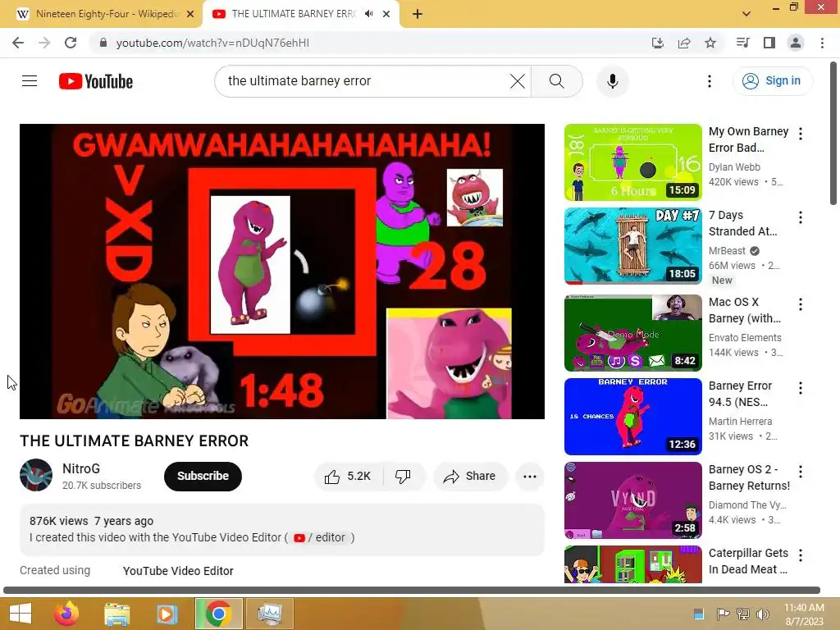Screen dimensions: 840x630
Task: Open options for Barney Error 94.5 video
Action: tap(801, 388)
